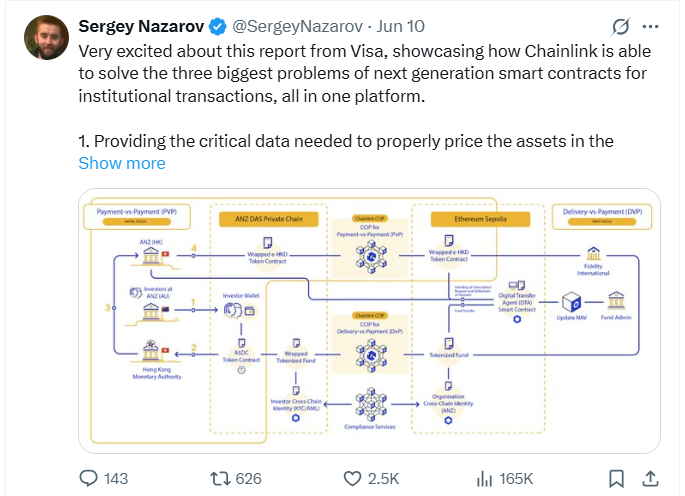Share the tweet via upload arrow
The width and height of the screenshot is (685, 496).
[650, 479]
